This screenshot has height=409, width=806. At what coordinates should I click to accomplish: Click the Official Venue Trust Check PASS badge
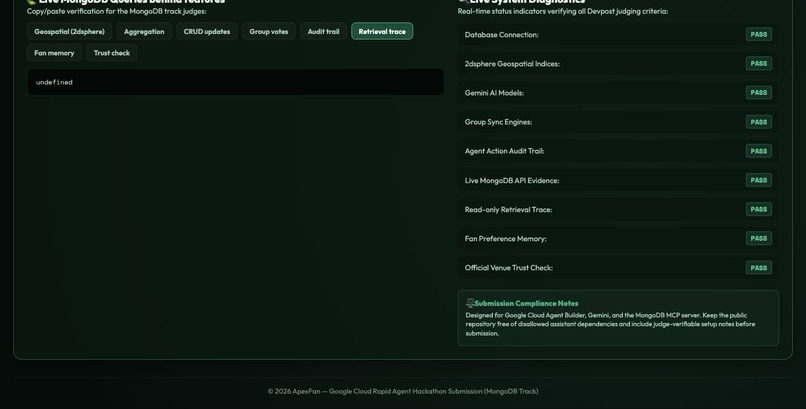click(x=759, y=268)
